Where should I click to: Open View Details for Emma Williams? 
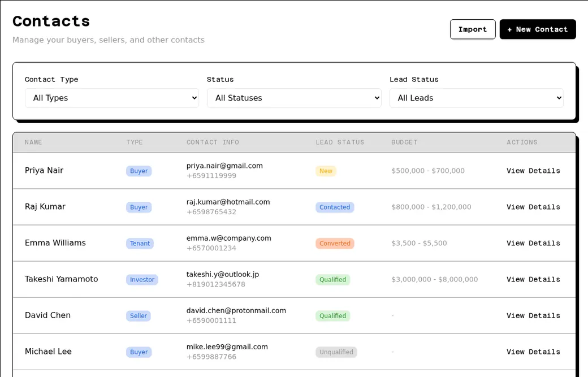[533, 243]
